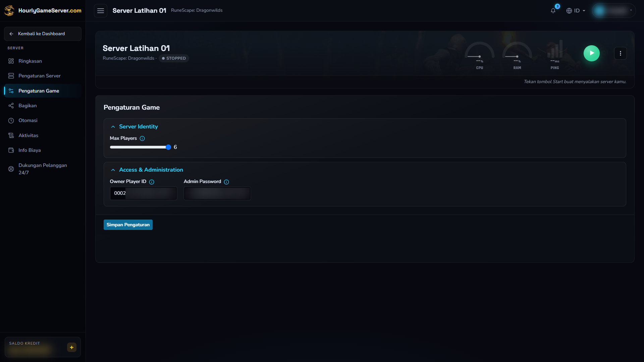Click the Pengaturan Server stack icon

[x=11, y=76]
